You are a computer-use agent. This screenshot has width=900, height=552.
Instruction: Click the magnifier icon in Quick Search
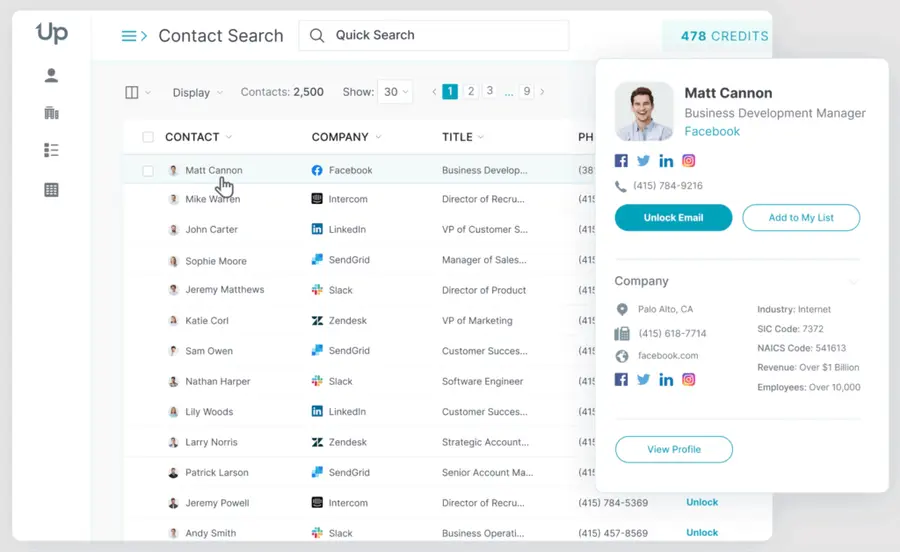(x=317, y=36)
